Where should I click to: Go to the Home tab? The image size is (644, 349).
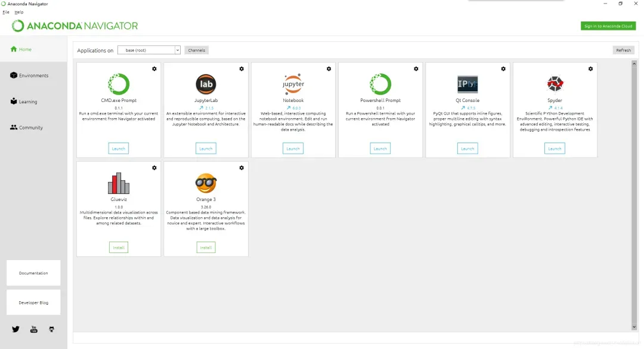pos(33,50)
